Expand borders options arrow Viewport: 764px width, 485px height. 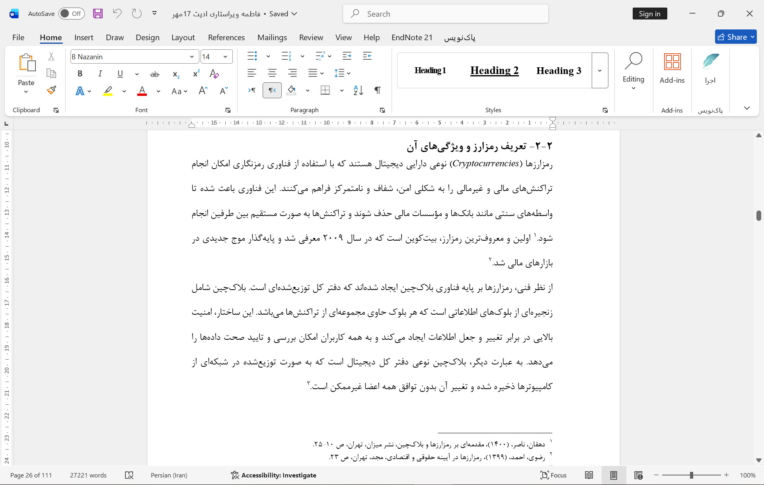click(x=342, y=90)
